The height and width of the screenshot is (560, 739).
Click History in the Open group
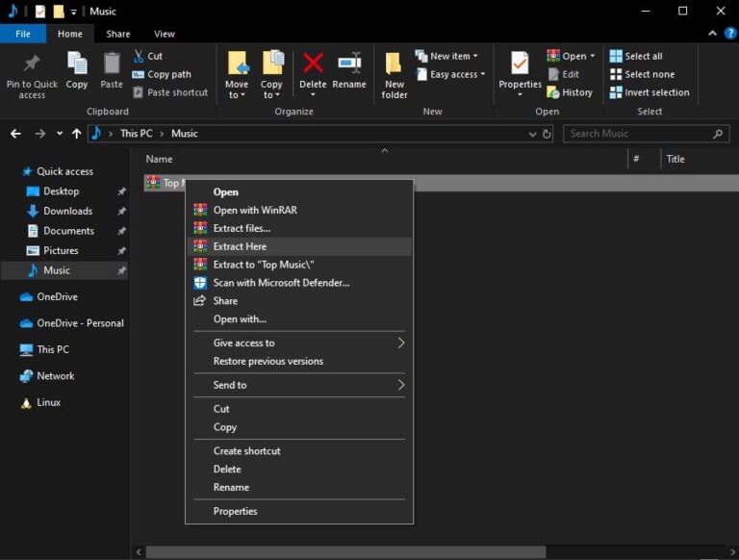pos(570,92)
